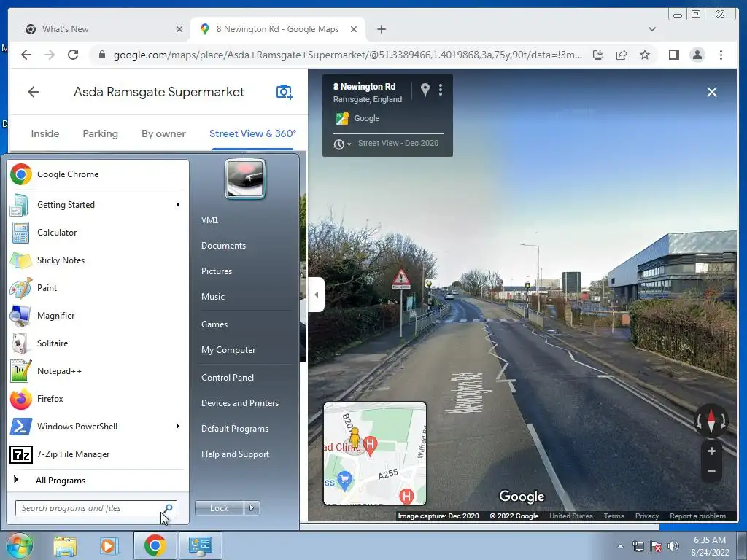Launch Paint from the Start menu

[x=98, y=287]
